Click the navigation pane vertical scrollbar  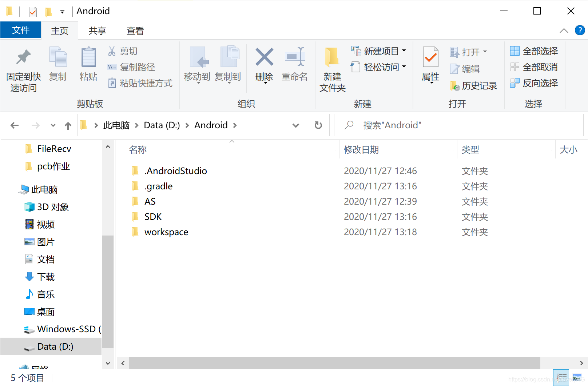click(107, 292)
